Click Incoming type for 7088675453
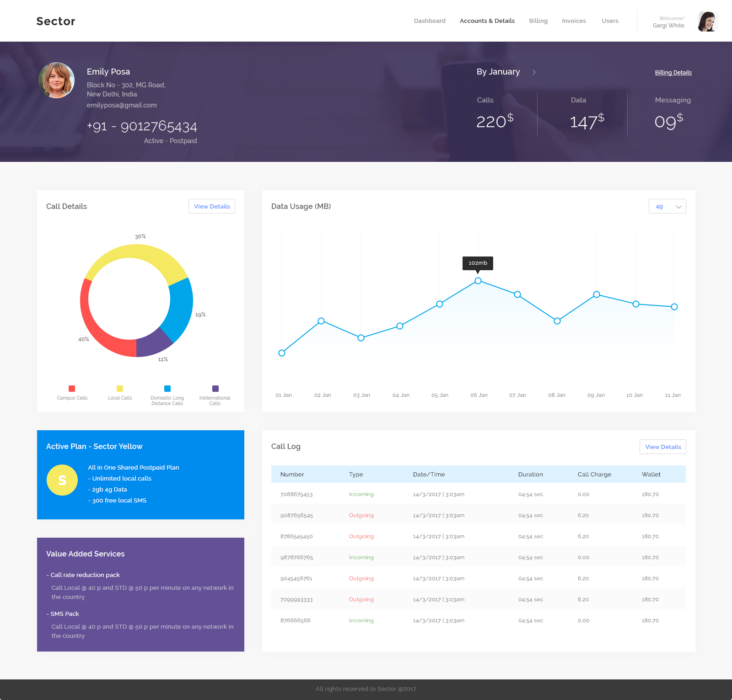 361,494
